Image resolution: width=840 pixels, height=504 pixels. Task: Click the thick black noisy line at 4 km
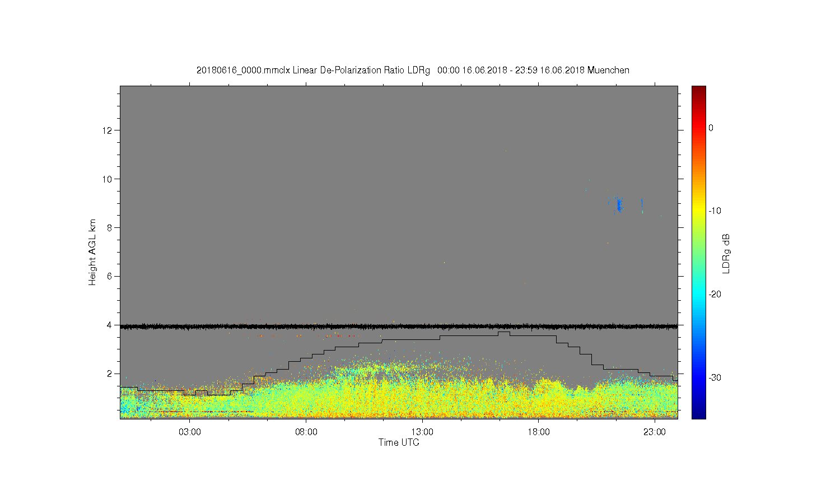tap(399, 326)
